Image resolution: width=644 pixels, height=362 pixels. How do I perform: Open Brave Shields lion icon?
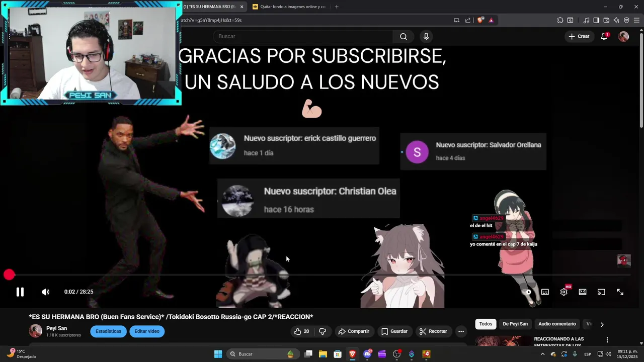pyautogui.click(x=480, y=20)
